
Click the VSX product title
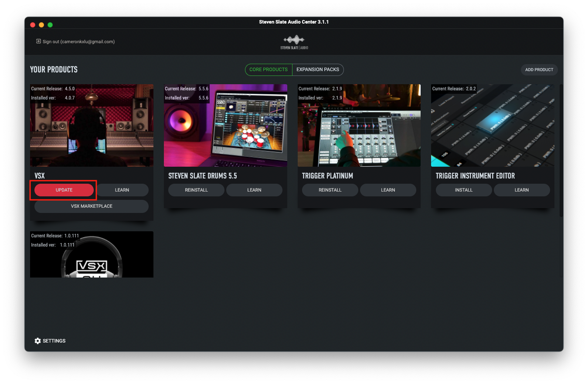click(40, 176)
